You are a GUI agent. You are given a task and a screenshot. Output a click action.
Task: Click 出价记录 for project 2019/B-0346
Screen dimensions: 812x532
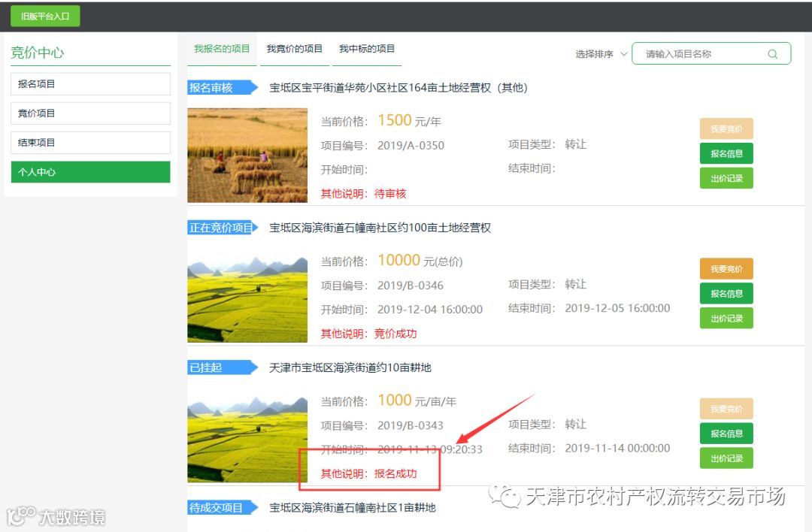726,319
